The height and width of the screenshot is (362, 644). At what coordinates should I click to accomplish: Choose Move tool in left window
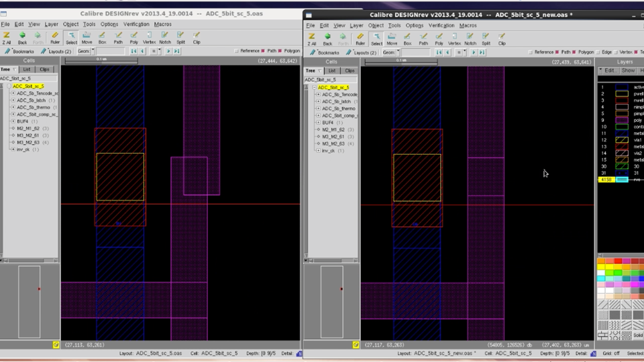87,38
